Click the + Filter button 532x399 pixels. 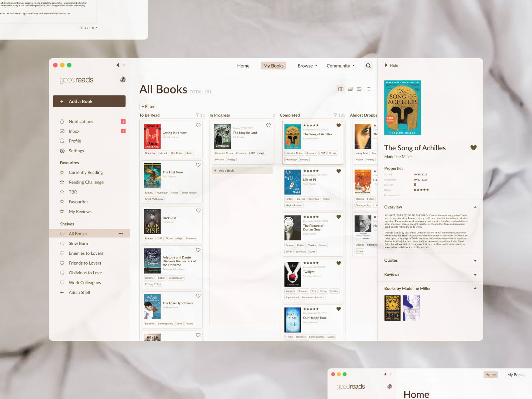(x=148, y=106)
